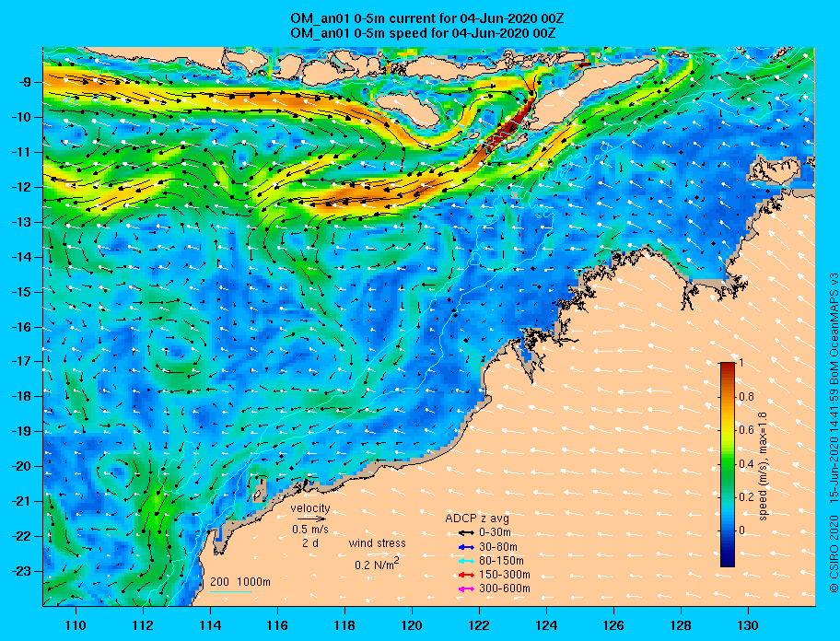Click the cyan 80-150m ADCP arrow icon
This screenshot has width=840, height=641.
[467, 561]
